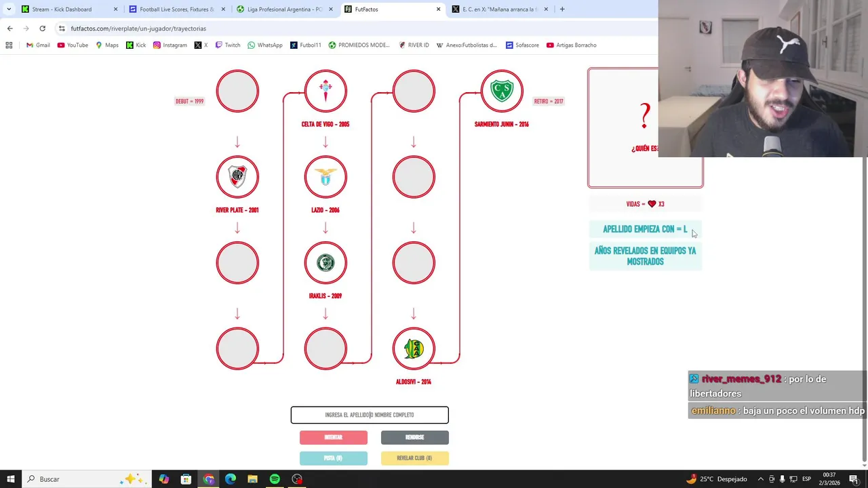Select the hidden debut club circle
Image resolution: width=868 pixels, height=488 pixels.
[x=237, y=91]
